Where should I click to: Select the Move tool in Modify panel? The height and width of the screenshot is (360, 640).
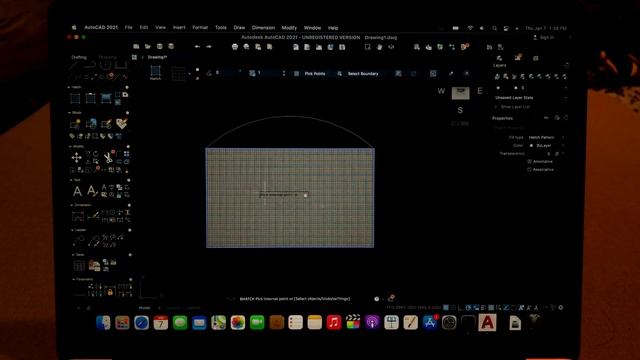(x=76, y=158)
